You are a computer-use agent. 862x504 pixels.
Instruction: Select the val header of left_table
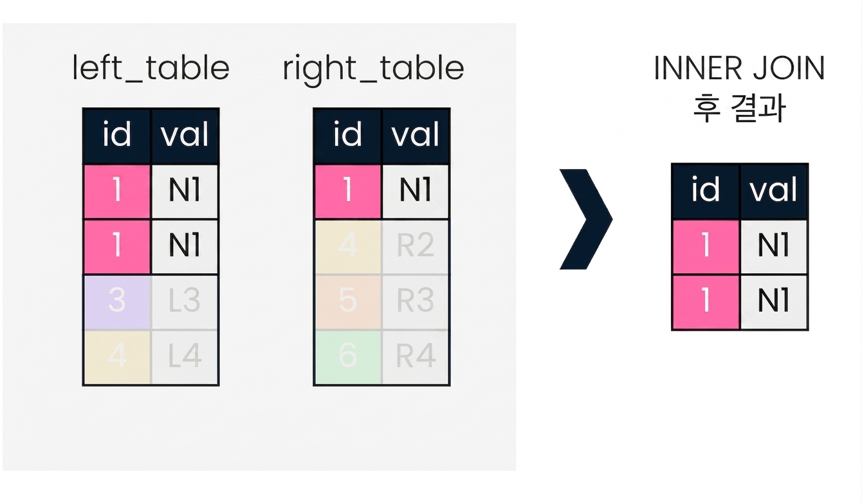[185, 136]
